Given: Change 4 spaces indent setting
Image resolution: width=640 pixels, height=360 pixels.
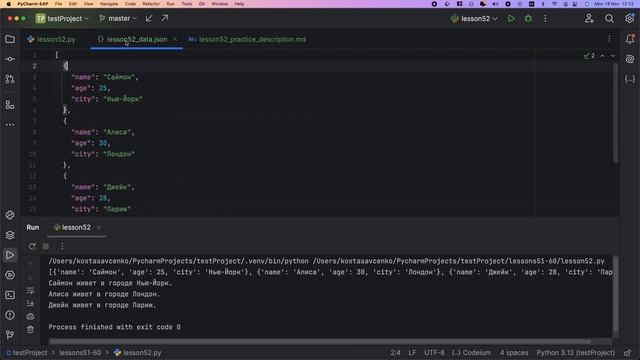Looking at the screenshot, I should tap(514, 353).
